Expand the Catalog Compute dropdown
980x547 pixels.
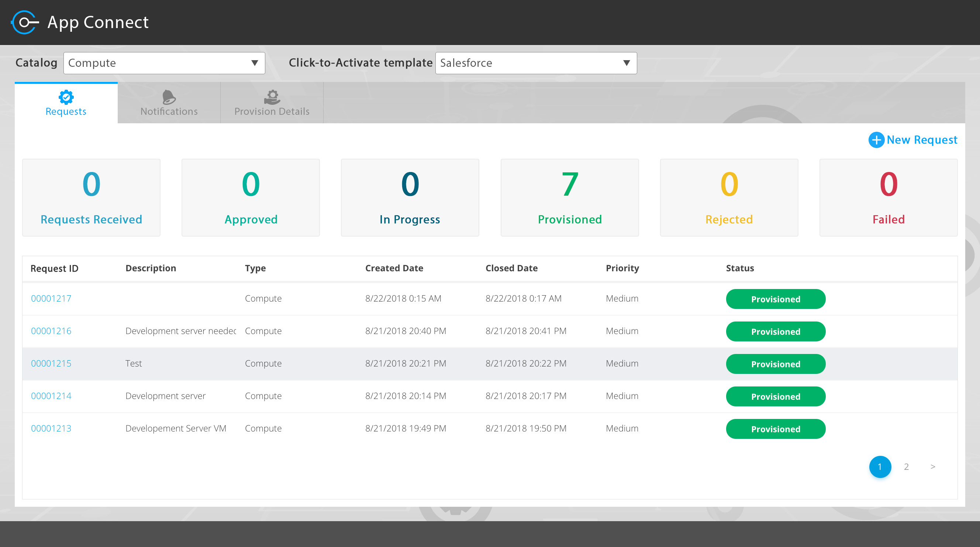164,63
